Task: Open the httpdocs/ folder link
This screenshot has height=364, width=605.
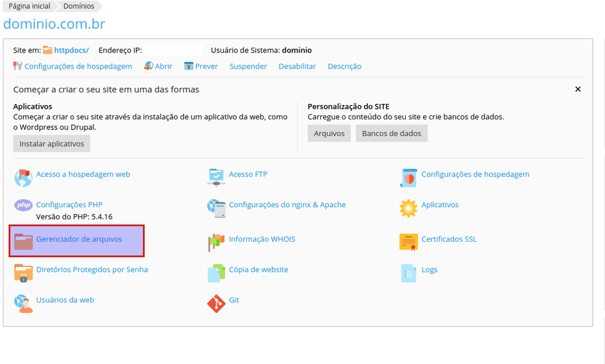Action: [x=71, y=50]
